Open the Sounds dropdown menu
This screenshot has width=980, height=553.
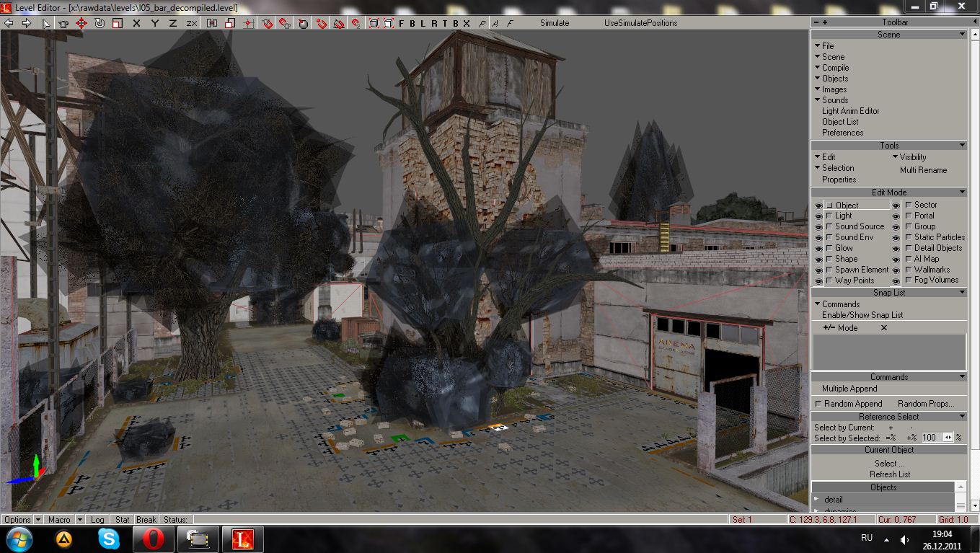831,100
